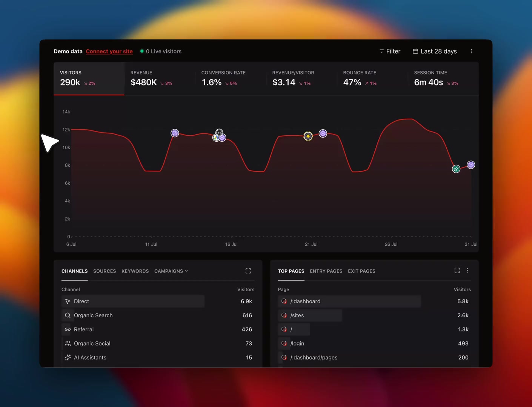Click the Direct channel row
This screenshot has width=532, height=407.
158,301
